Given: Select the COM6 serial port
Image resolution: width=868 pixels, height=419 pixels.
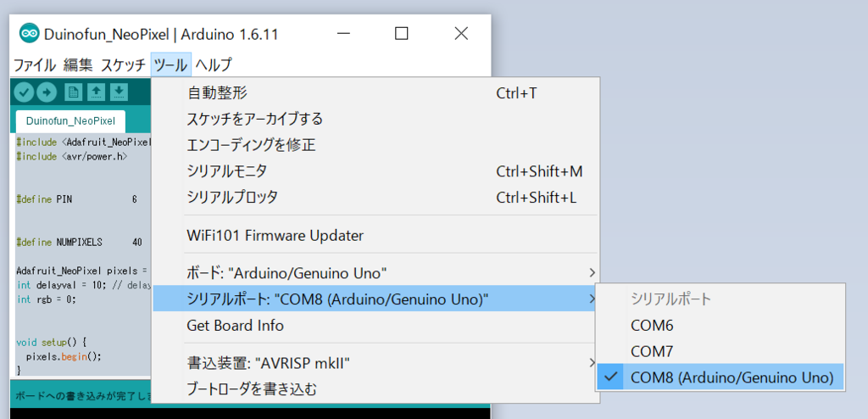Looking at the screenshot, I should point(721,326).
